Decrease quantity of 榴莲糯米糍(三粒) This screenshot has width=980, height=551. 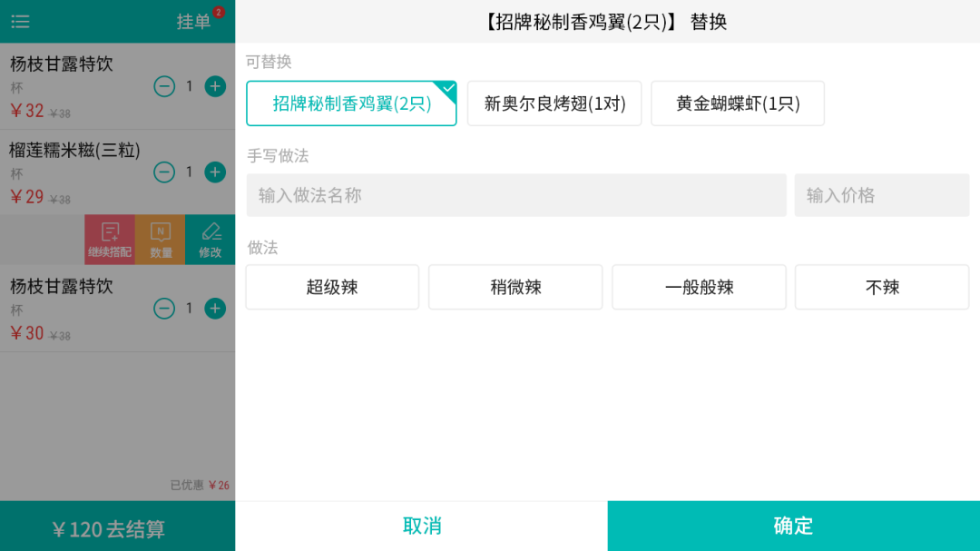pos(164,172)
